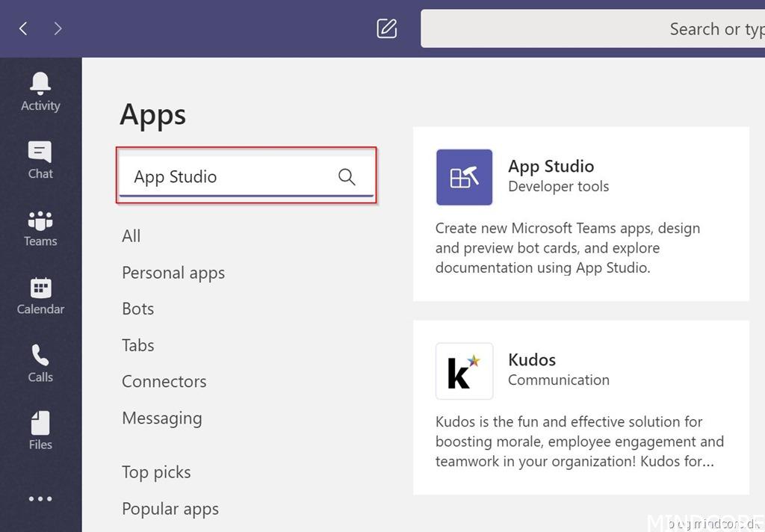The height and width of the screenshot is (532, 765).
Task: Click the new chat compose icon
Action: 386,28
